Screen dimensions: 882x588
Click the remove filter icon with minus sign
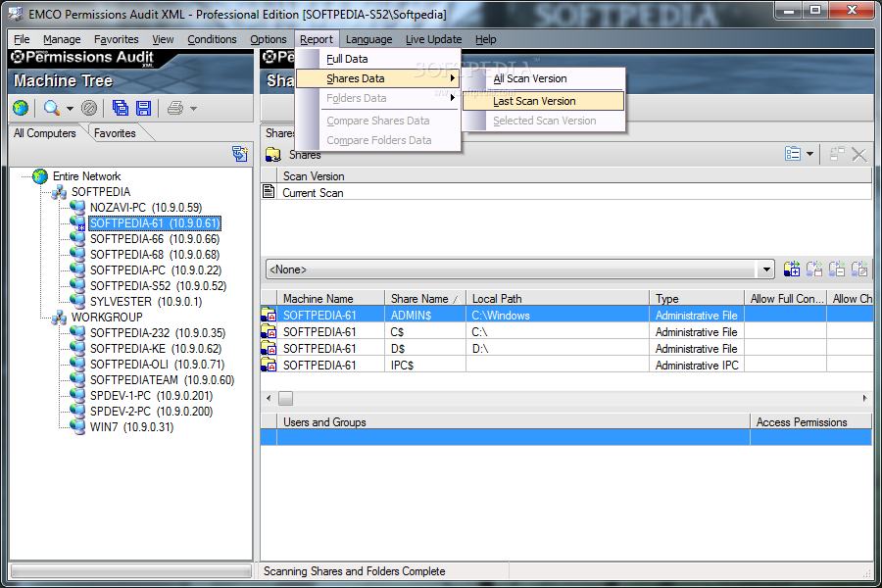point(837,269)
